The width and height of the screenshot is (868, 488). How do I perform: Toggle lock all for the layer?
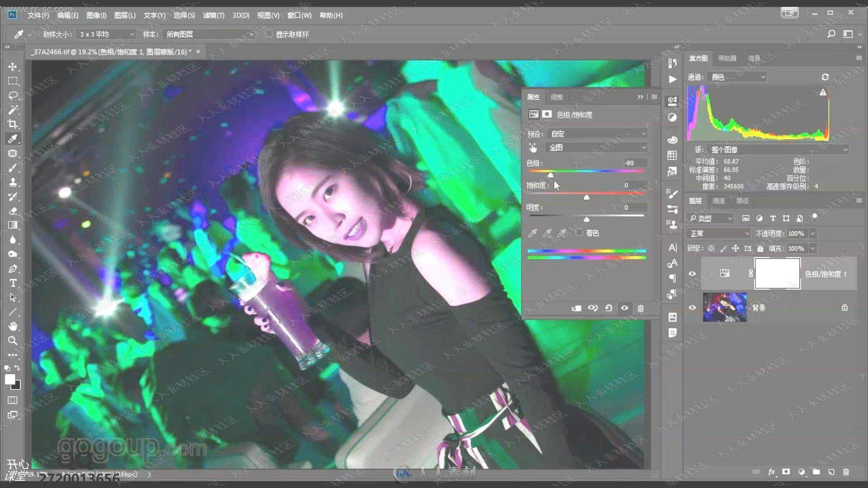[x=760, y=249]
